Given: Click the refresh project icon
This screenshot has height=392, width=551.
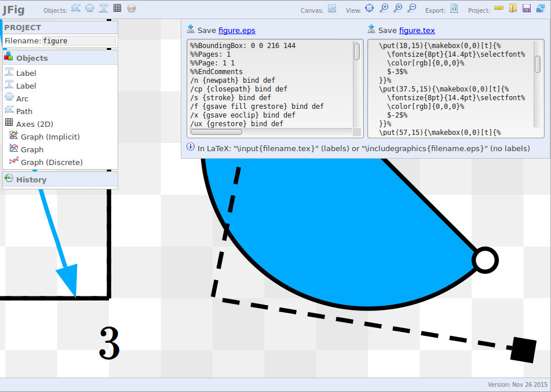Looking at the screenshot, I should tap(541, 8).
